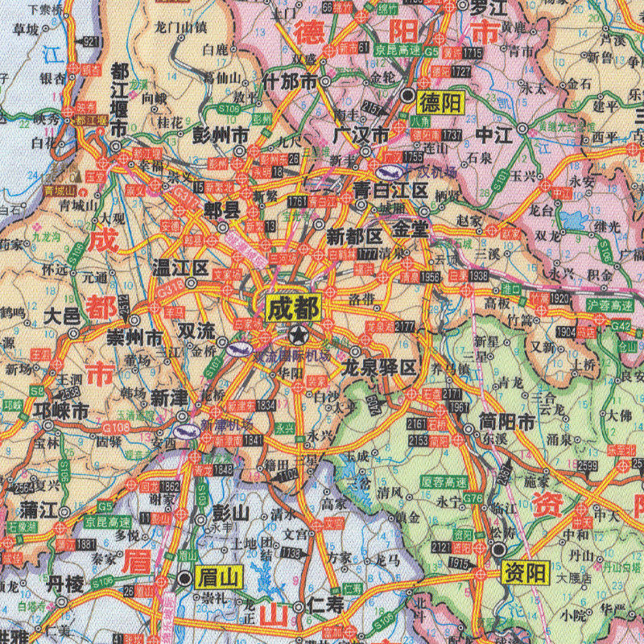The width and height of the screenshot is (644, 644).
Task: Click the 1834 distance marker near 新津
Action: click(x=266, y=406)
